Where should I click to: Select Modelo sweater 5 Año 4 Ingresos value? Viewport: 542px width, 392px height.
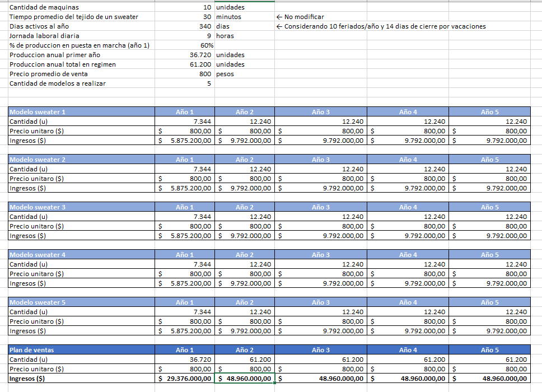(x=408, y=331)
